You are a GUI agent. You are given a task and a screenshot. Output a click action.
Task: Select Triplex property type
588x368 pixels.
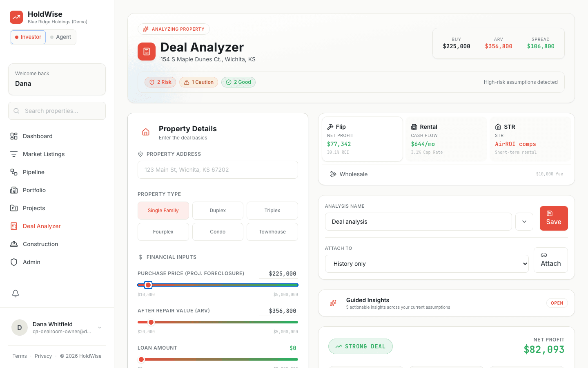click(272, 211)
